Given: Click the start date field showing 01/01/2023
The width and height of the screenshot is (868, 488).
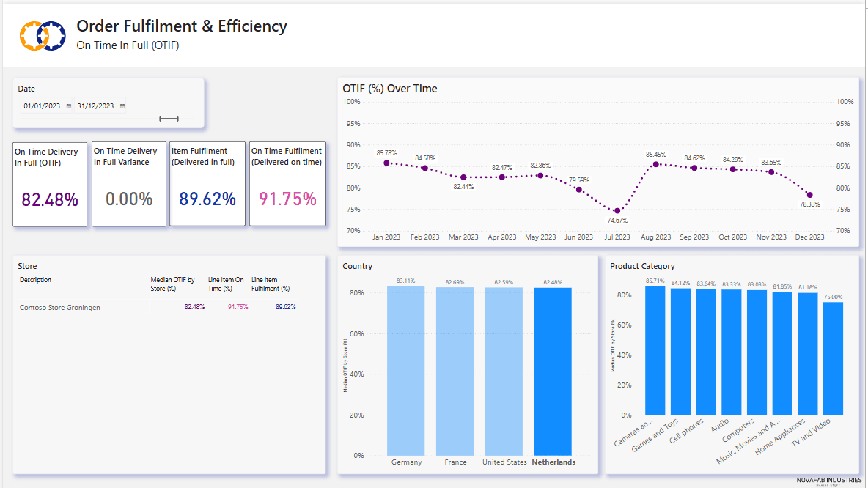Looking at the screenshot, I should [42, 106].
